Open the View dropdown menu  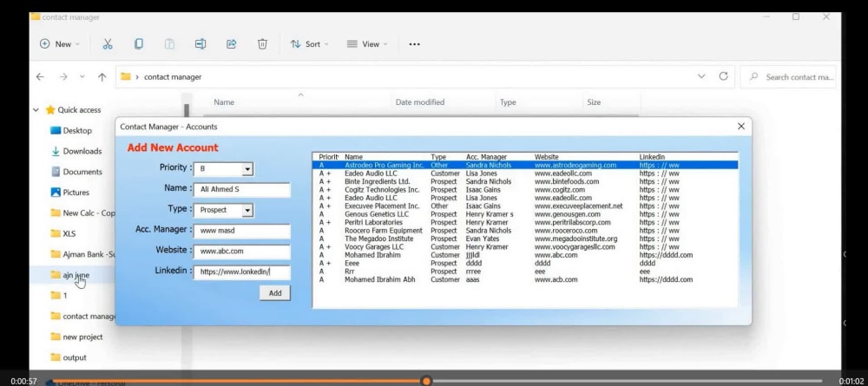[366, 44]
